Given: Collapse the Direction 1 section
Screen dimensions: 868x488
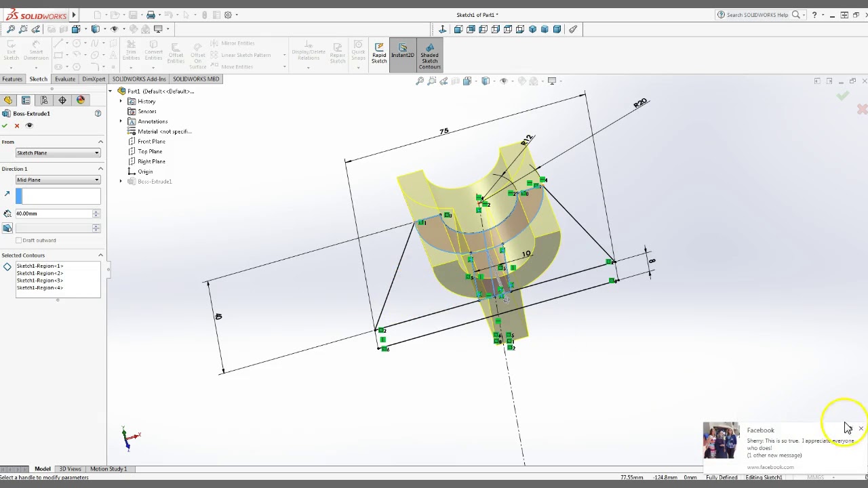Looking at the screenshot, I should [x=100, y=169].
